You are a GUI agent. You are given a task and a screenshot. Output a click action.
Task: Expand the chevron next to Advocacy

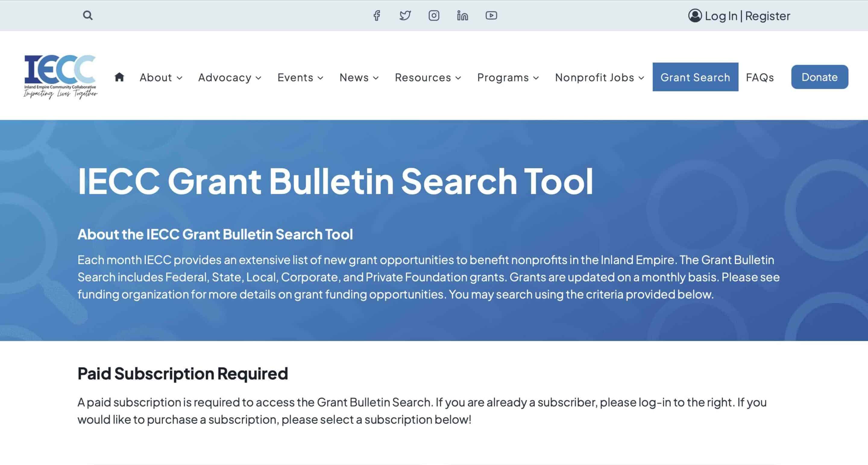tap(259, 78)
